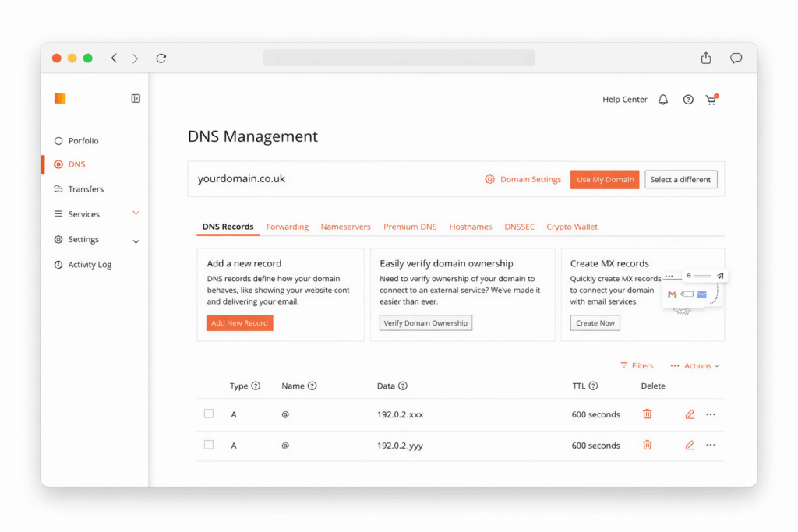Open the notifications bell
798x532 pixels.
point(662,99)
